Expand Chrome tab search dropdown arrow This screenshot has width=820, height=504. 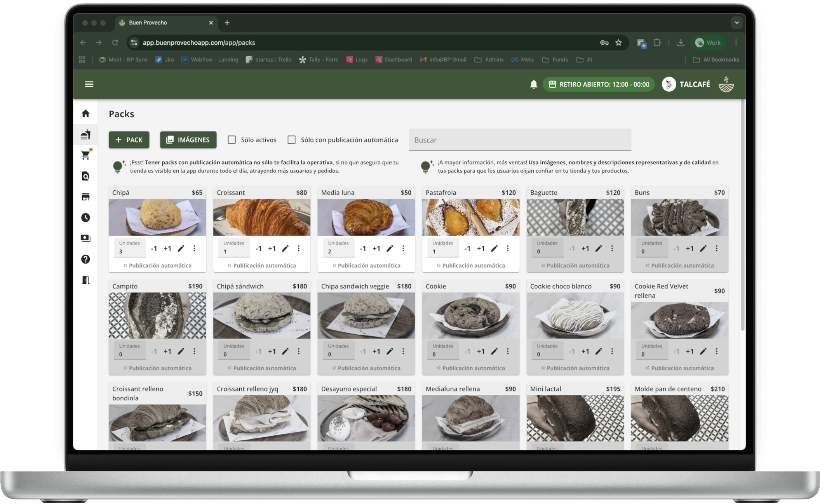[736, 23]
